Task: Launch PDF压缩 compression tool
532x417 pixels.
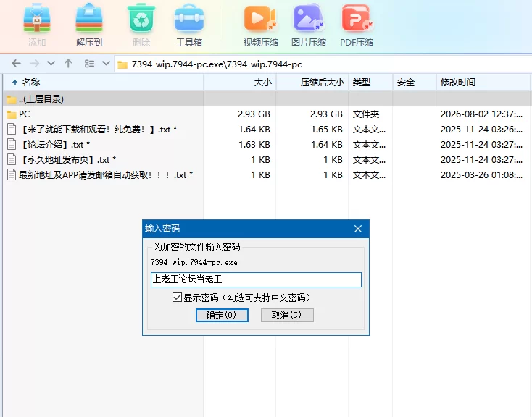Action: coord(357,25)
